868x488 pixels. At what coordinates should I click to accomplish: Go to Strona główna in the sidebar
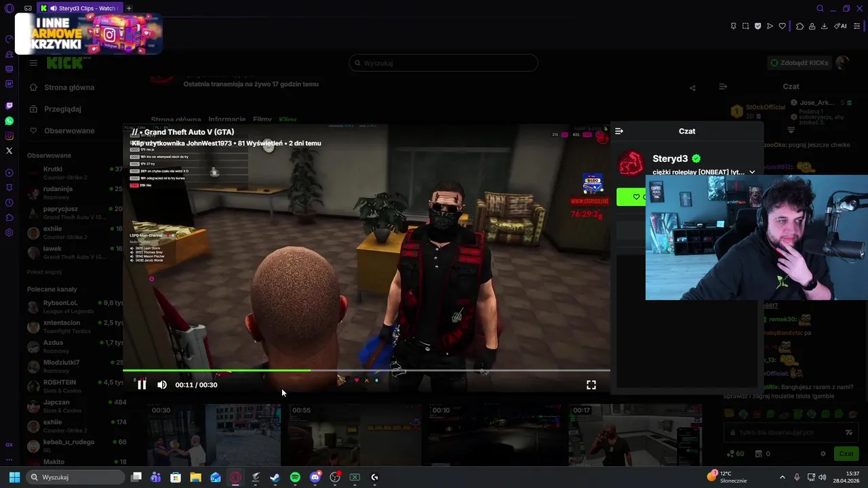tap(69, 87)
